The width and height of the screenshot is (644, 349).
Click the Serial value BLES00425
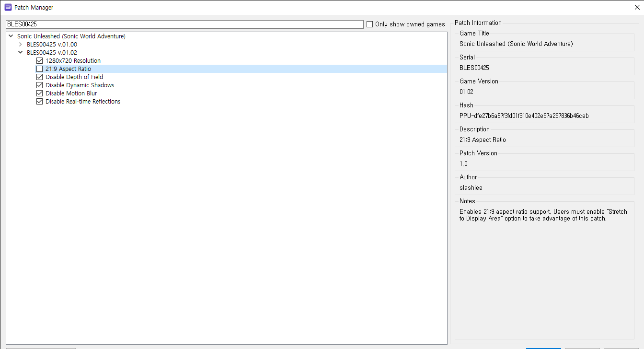pos(474,68)
